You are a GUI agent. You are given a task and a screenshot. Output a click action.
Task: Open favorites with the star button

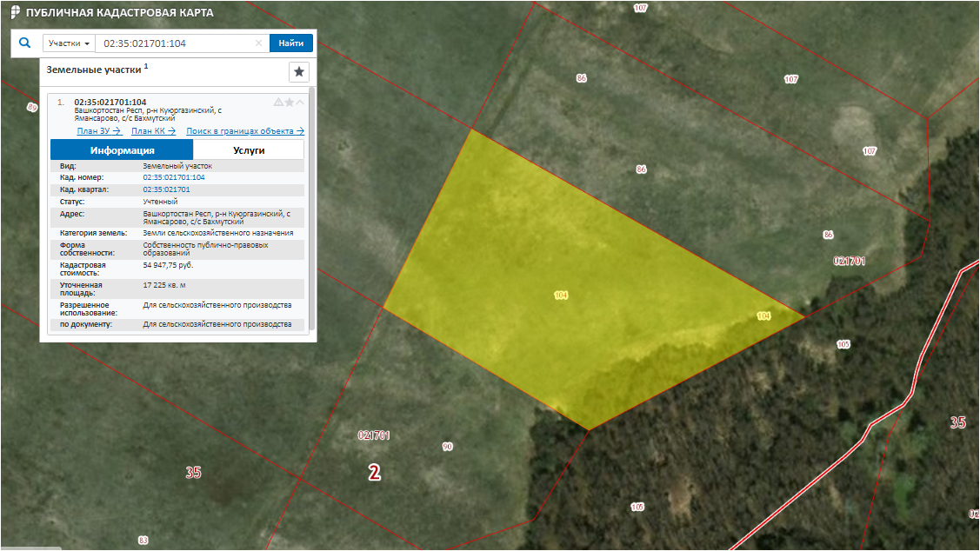click(299, 71)
